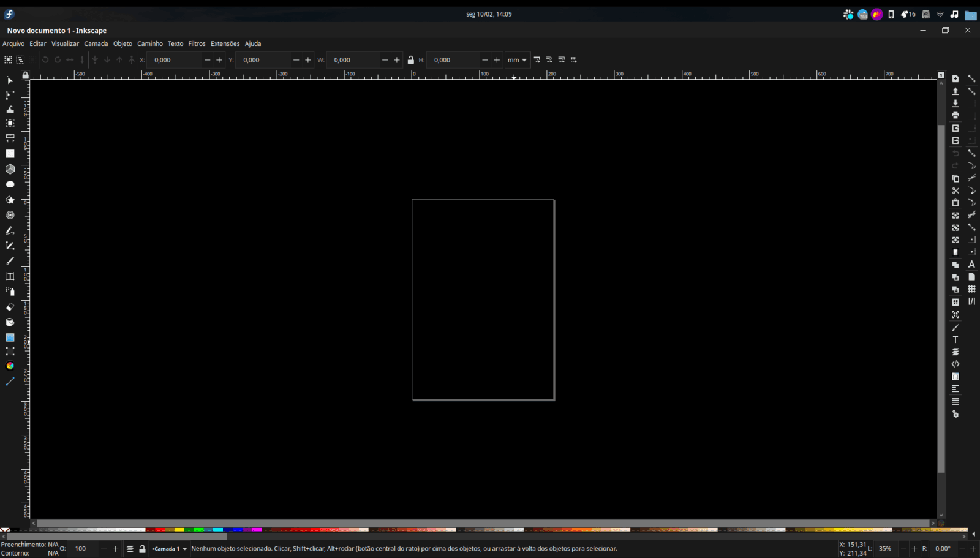Open the units dropdown showing mm
Viewport: 980px width, 558px height.
pos(516,59)
